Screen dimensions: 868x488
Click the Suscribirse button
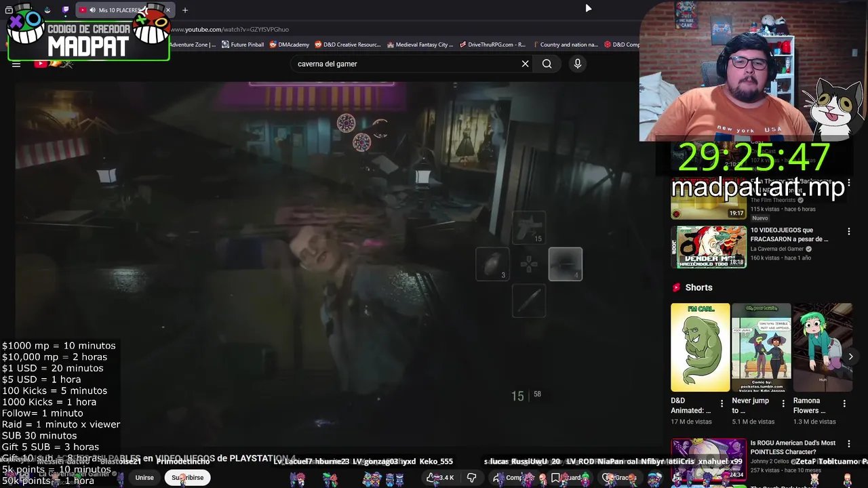187,478
